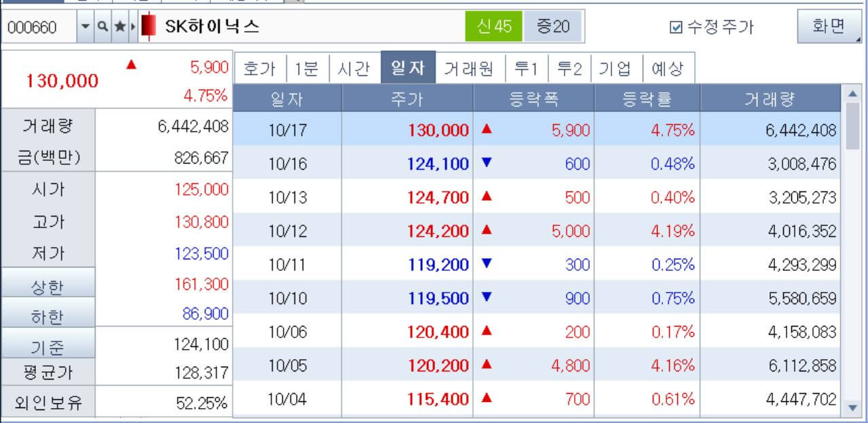
Task: Click the 일자 column header
Action: 287,99
